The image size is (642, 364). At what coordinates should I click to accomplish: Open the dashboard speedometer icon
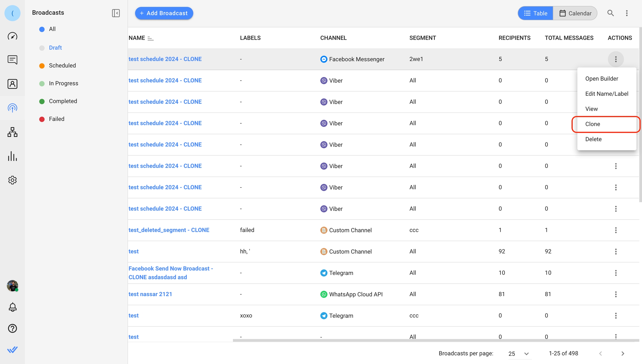pos(12,36)
